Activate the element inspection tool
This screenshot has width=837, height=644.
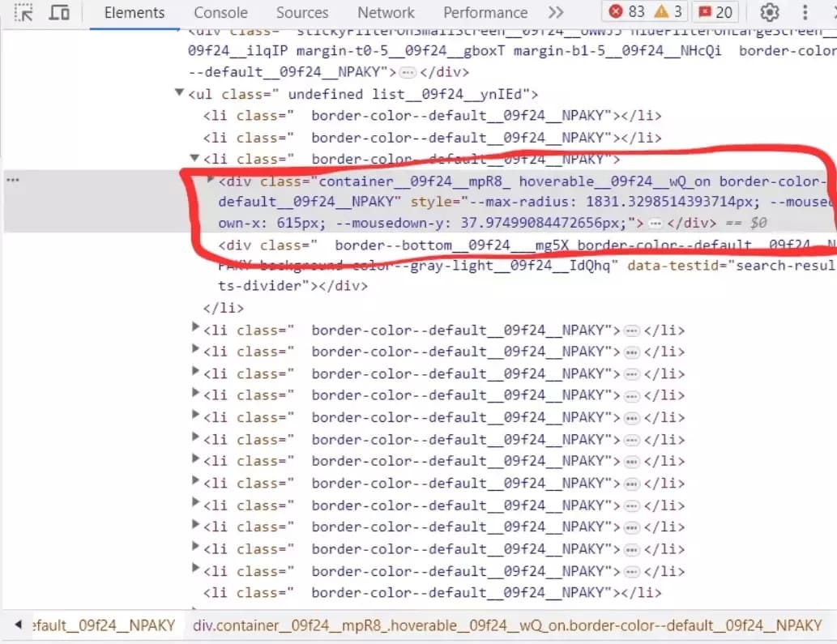(x=23, y=12)
